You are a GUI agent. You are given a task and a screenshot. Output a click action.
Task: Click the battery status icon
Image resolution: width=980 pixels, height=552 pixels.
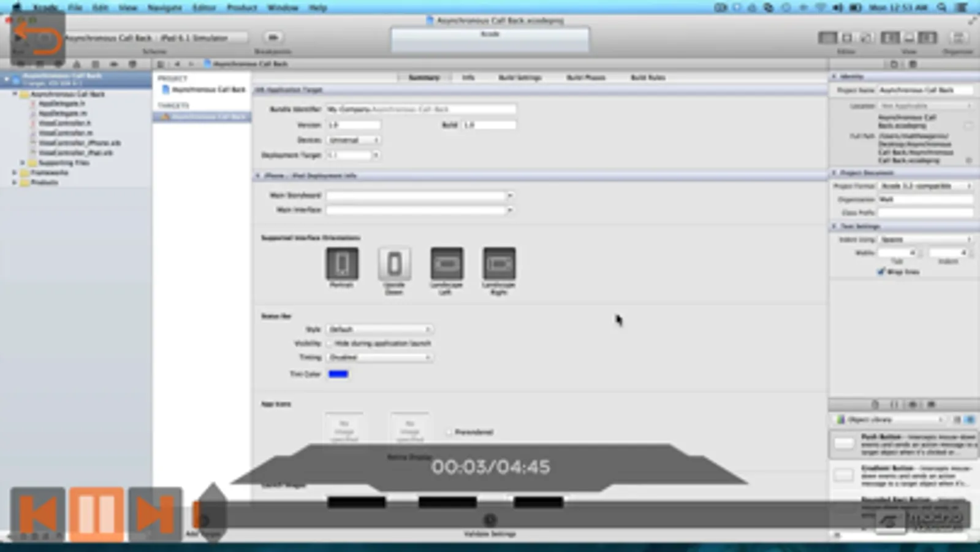[856, 7]
